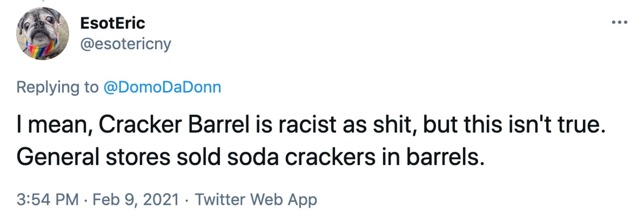Click the gray handle under the name
The image size is (644, 224).
click(126, 43)
